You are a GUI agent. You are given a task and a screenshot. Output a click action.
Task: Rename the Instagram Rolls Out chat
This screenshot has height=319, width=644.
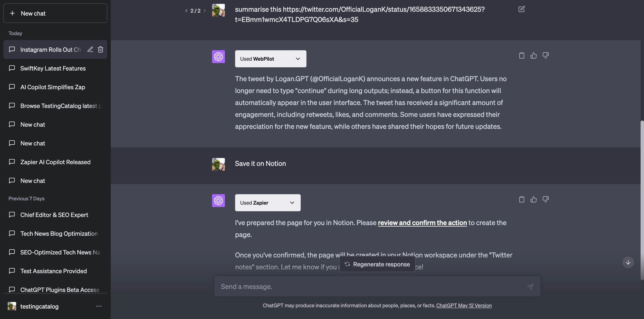tap(90, 49)
